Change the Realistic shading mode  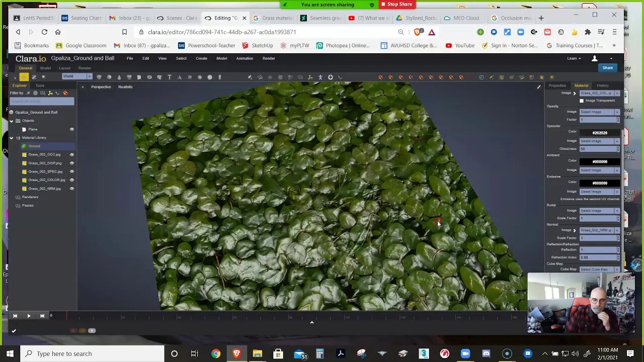125,87
